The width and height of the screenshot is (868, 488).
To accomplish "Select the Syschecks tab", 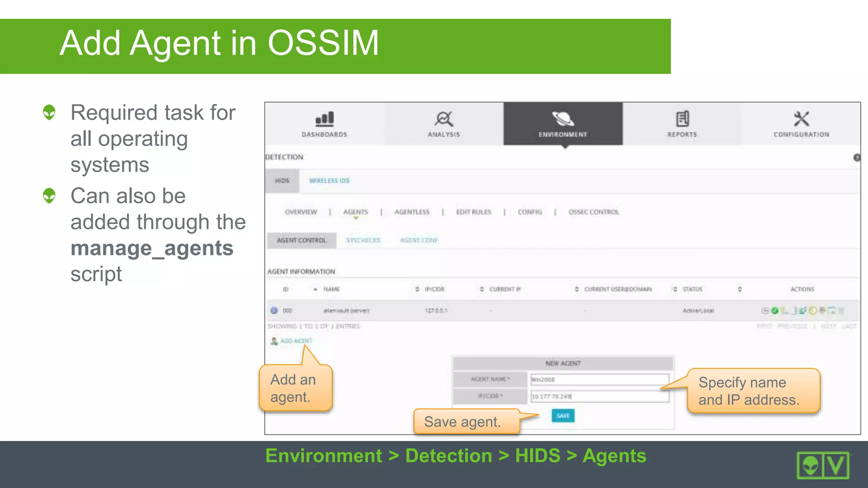I will tap(363, 240).
